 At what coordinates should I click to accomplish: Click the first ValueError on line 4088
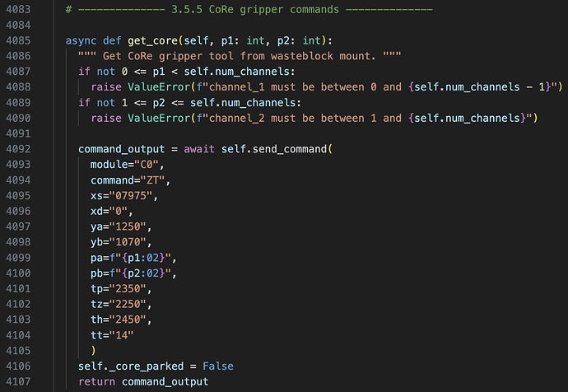(159, 87)
